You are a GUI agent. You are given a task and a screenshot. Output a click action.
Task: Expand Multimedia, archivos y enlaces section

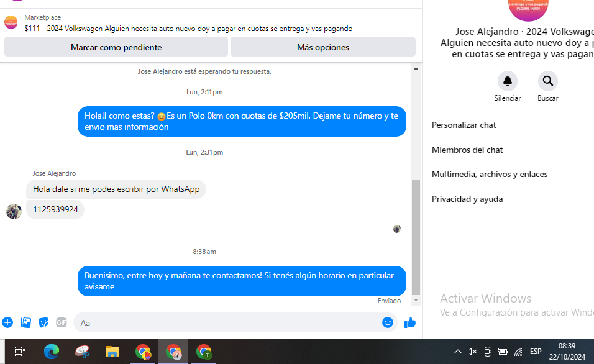point(490,174)
